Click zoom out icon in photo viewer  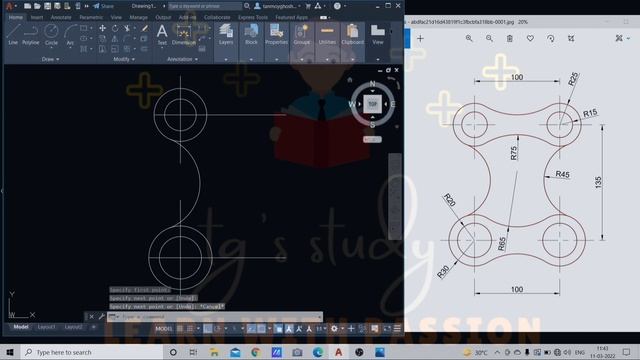(x=489, y=38)
